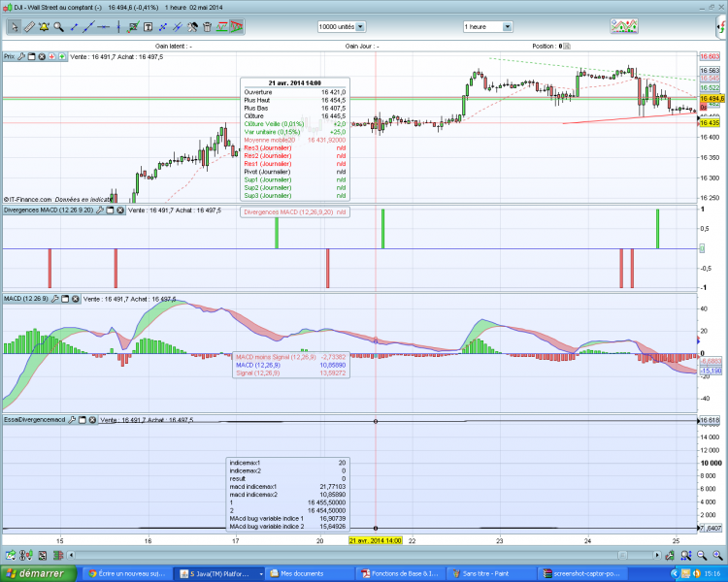
Task: Select the red triangle drawing tool
Action: (236, 27)
